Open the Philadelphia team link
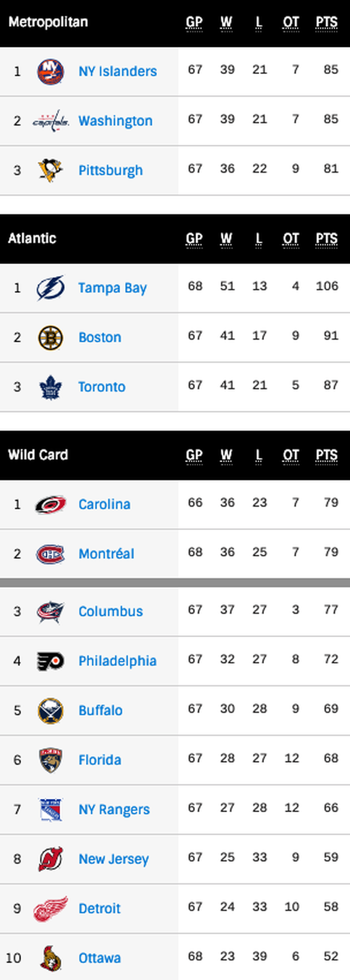 117,661
